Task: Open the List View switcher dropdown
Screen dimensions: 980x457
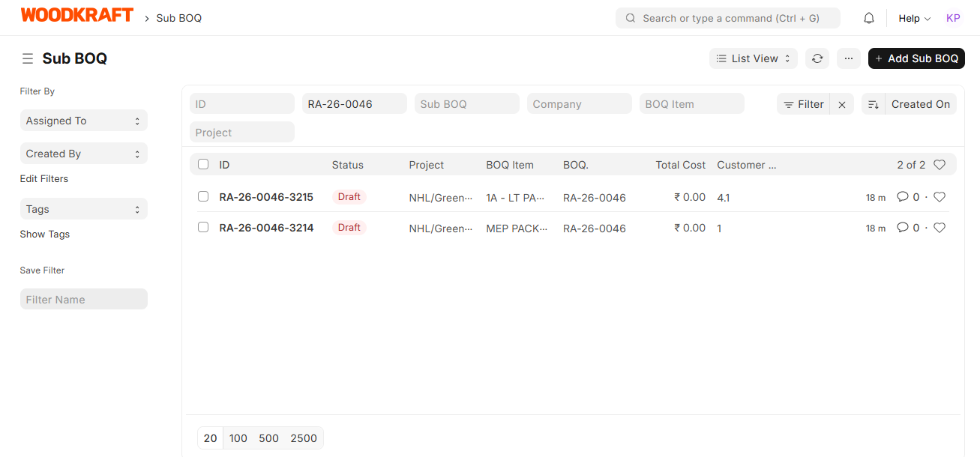Action: click(754, 58)
